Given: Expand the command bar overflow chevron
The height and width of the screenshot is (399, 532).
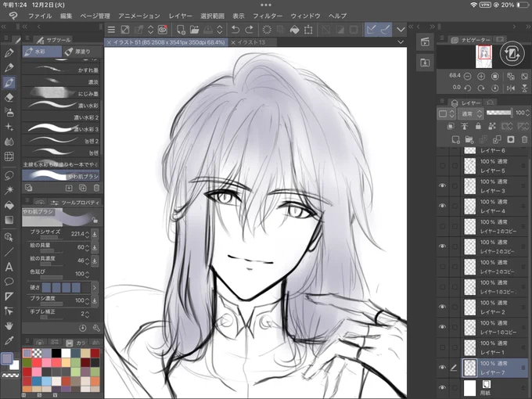Looking at the screenshot, I should [401, 30].
